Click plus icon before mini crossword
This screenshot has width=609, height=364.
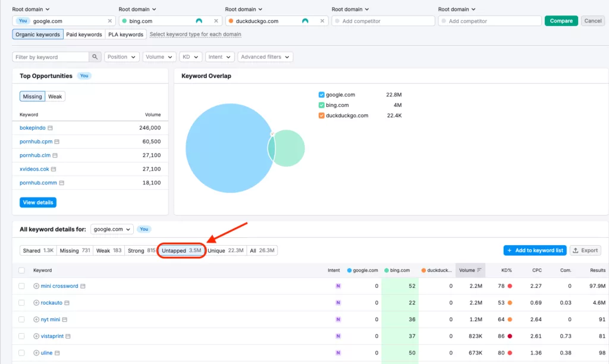point(36,286)
